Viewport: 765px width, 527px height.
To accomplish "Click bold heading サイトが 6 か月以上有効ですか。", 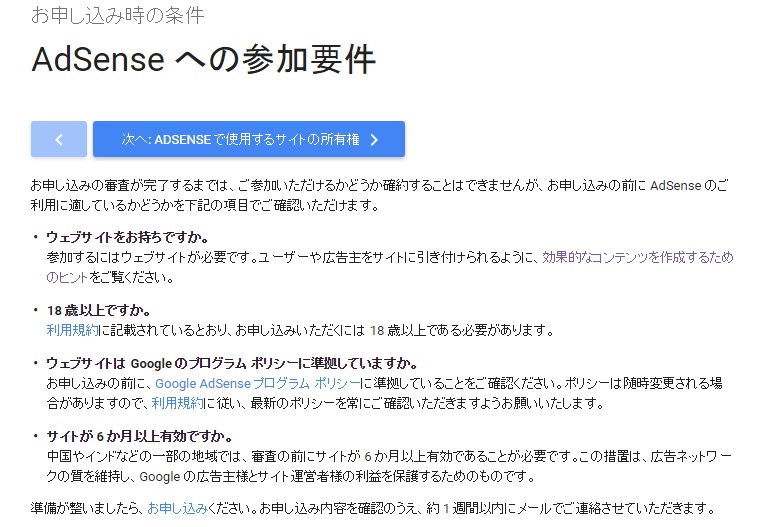I will [x=140, y=436].
